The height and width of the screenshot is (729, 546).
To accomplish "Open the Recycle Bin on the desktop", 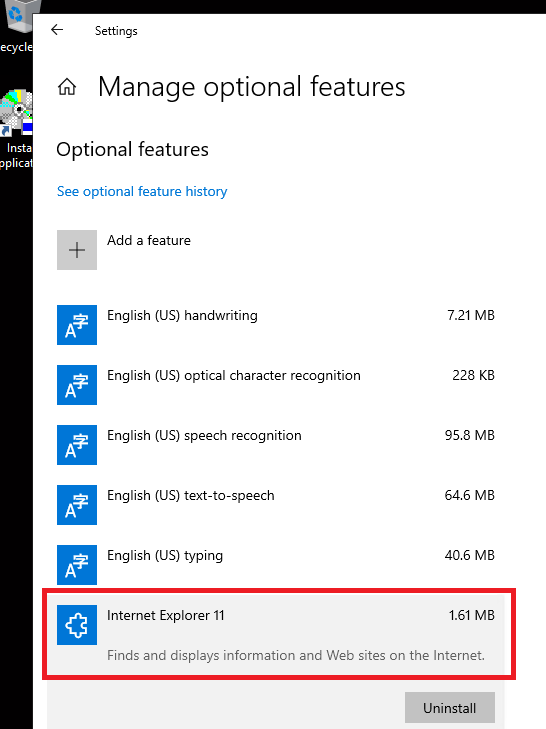I will pyautogui.click(x=16, y=26).
